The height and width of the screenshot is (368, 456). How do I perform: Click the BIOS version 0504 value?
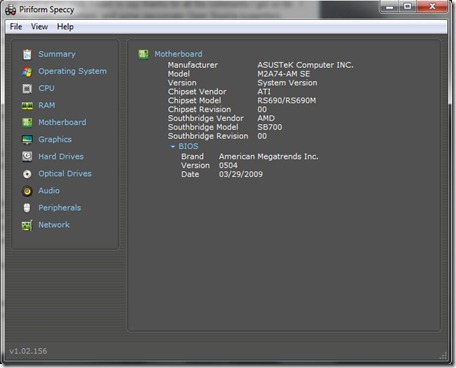coord(228,165)
